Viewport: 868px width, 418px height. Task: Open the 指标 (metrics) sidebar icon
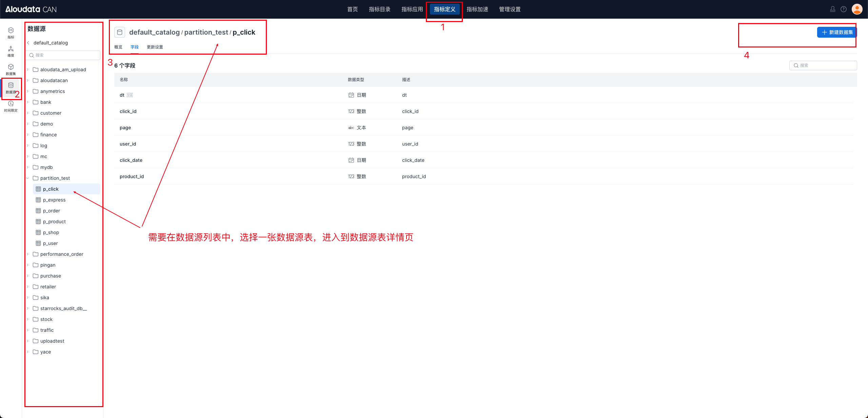(11, 33)
